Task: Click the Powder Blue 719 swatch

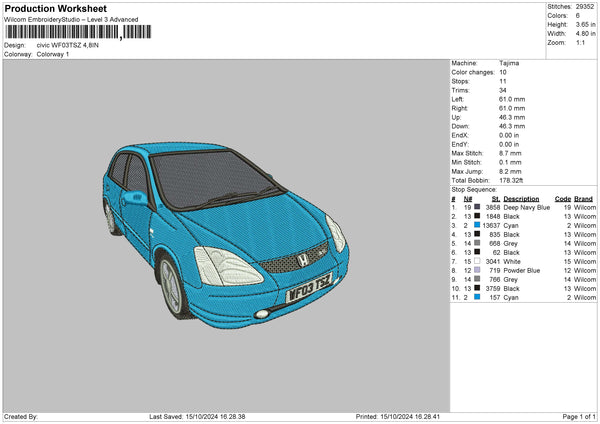Action: 476,270
